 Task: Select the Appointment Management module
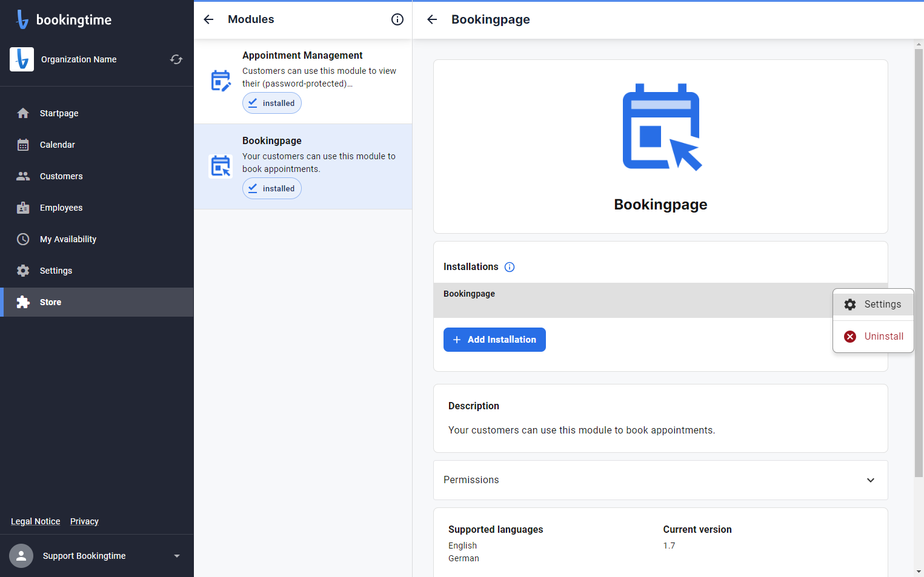(x=303, y=81)
